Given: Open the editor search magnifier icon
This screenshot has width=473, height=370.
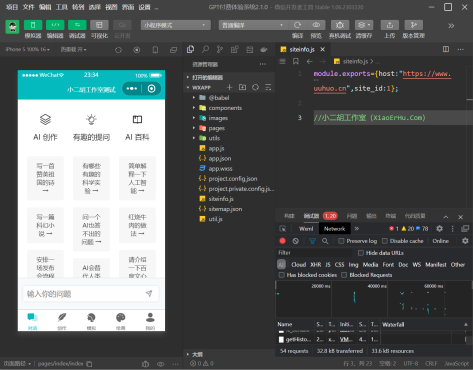Looking at the screenshot, I should coord(205,49).
